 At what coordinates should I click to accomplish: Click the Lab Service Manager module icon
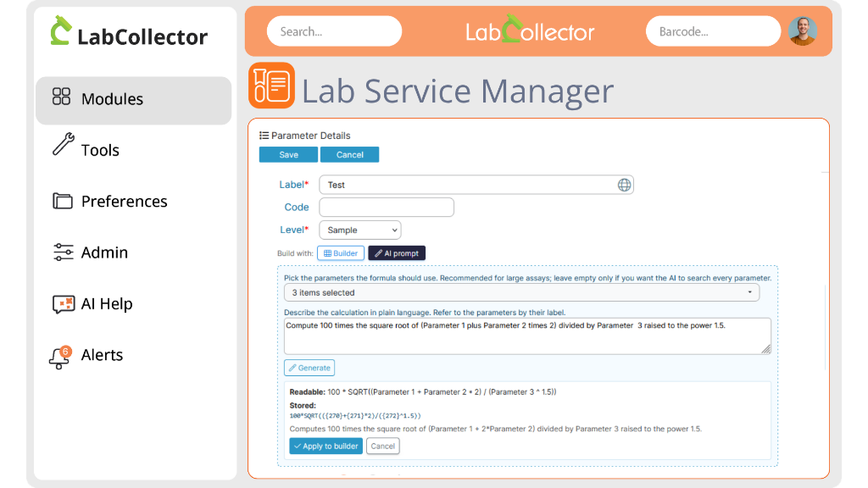coord(271,86)
